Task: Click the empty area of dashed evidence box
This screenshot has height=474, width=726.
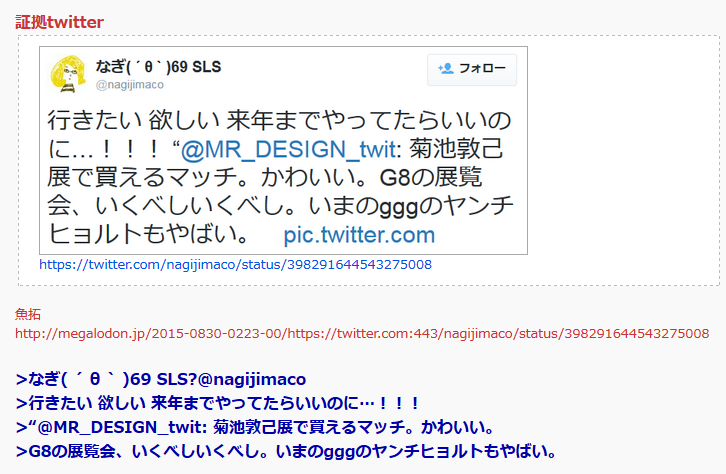Action: click(x=623, y=160)
